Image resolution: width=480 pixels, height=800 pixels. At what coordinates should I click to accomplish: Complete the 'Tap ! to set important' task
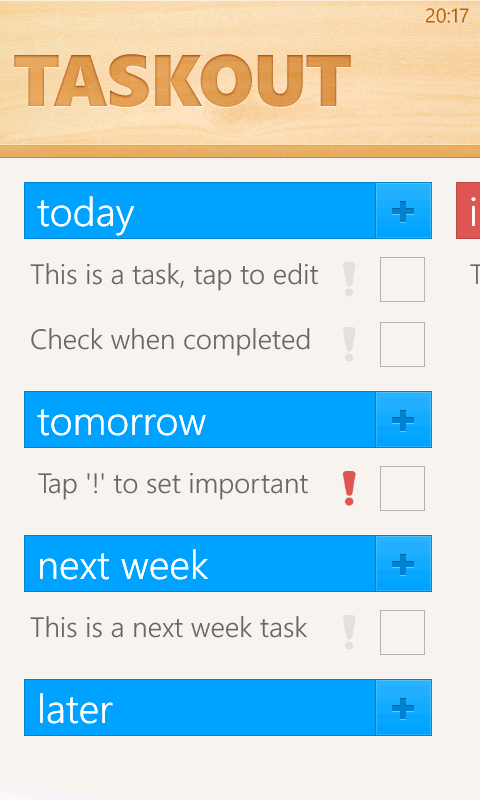402,488
